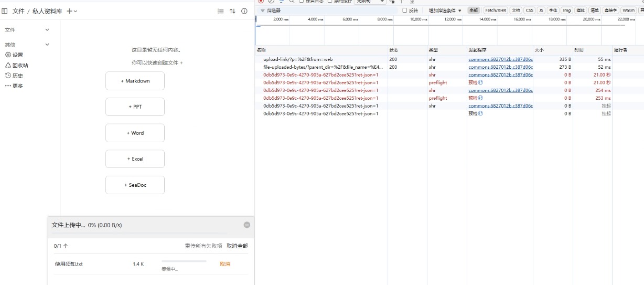
Task: Click the upload progress bar for 使用须知.txt
Action: pyautogui.click(x=184, y=261)
